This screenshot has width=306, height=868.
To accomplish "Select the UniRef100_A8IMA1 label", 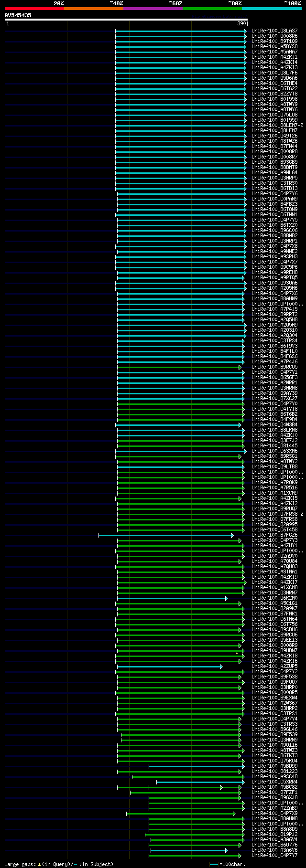I will pyautogui.click(x=274, y=572).
